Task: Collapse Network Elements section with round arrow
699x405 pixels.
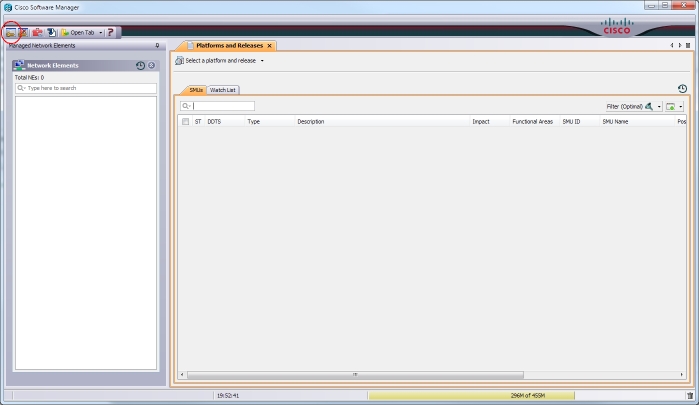Action: pos(152,66)
